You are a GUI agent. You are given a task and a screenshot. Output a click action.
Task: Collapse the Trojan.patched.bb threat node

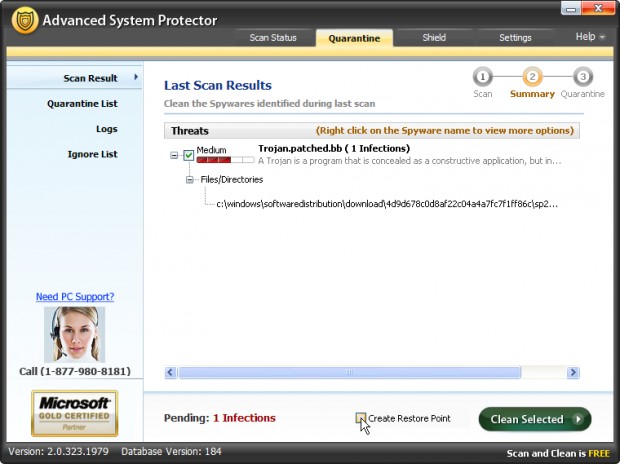pyautogui.click(x=174, y=155)
